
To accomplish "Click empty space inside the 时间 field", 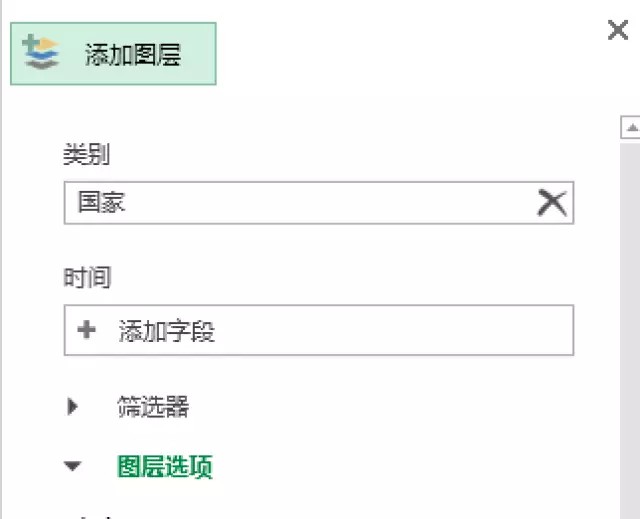I will tap(400, 331).
